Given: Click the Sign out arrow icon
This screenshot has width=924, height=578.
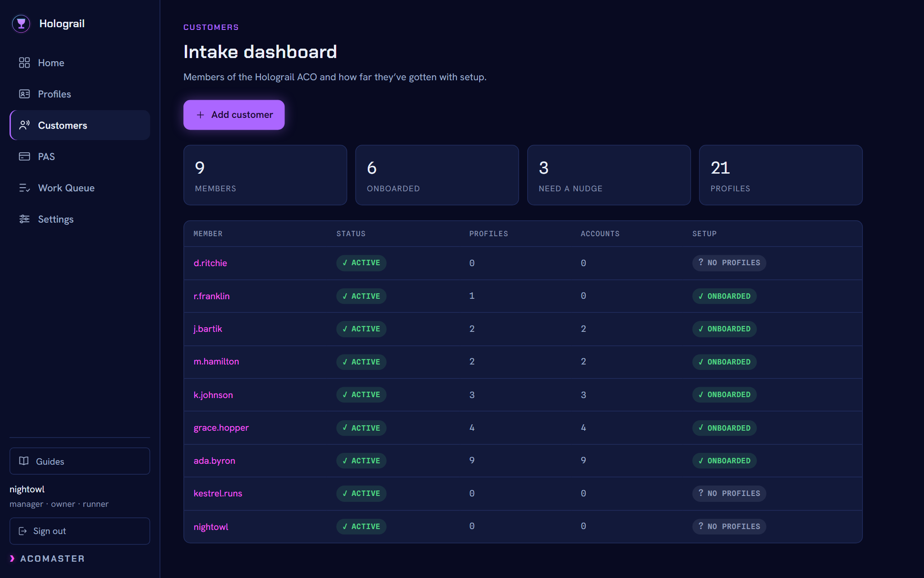Looking at the screenshot, I should point(23,531).
